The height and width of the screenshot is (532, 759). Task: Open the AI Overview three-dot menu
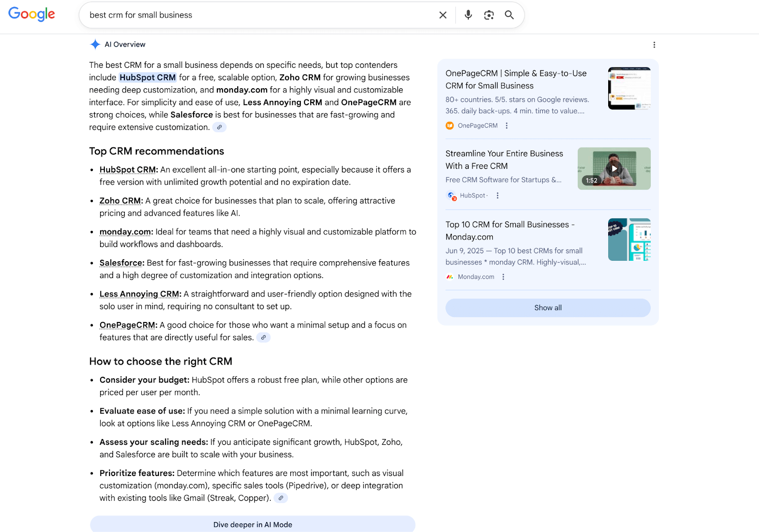[654, 44]
